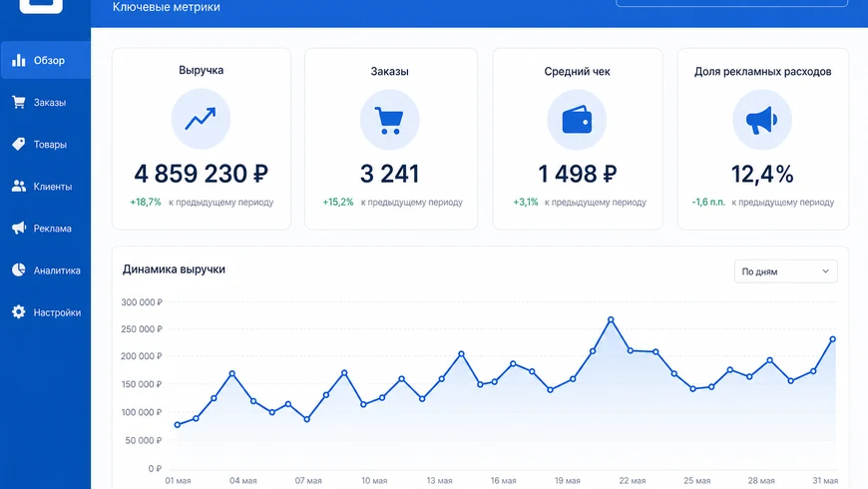The width and height of the screenshot is (868, 489).
Task: Open the Обзор bar chart sidebar icon
Action: pos(19,60)
